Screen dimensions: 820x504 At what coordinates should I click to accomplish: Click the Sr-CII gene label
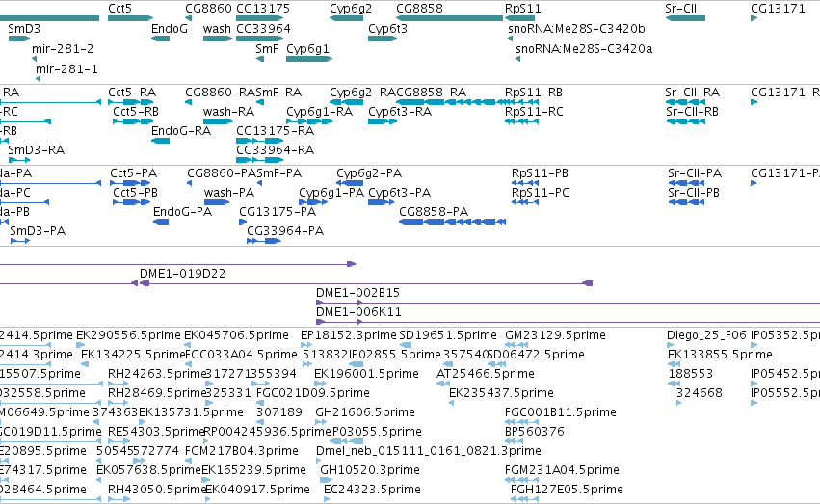[680, 9]
